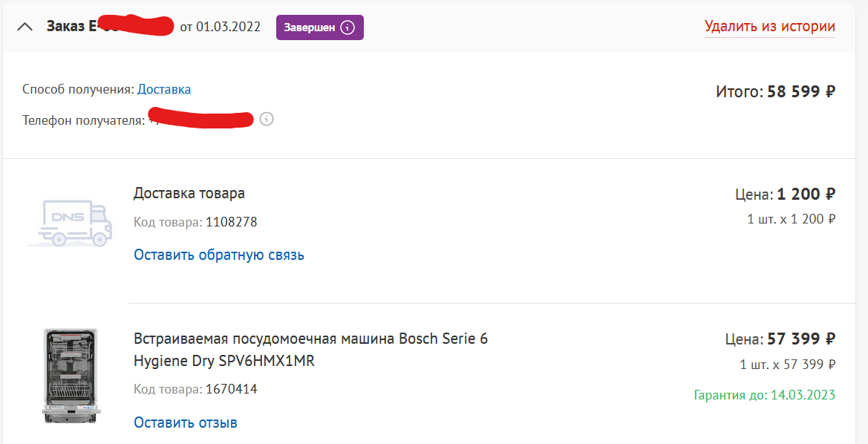Click the Гарантия до 14.03.2023 text
The height and width of the screenshot is (444, 868).
[x=765, y=395]
